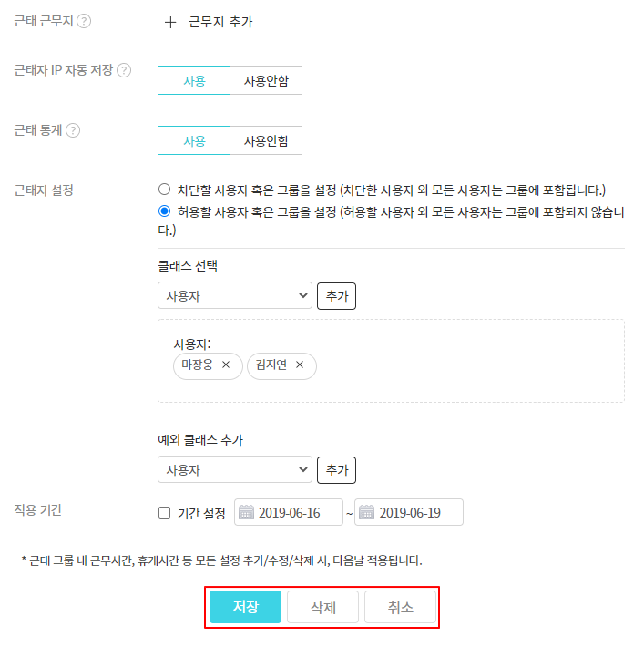Click the help icon next to 근태 근무지
This screenshot has width=644, height=647.
[x=84, y=21]
